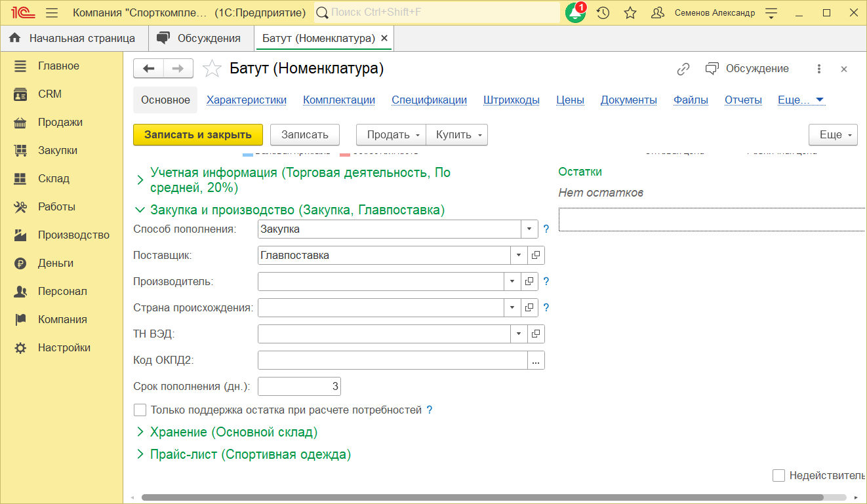The width and height of the screenshot is (867, 504).
Task: Open the Начальная страница tab
Action: tap(74, 38)
